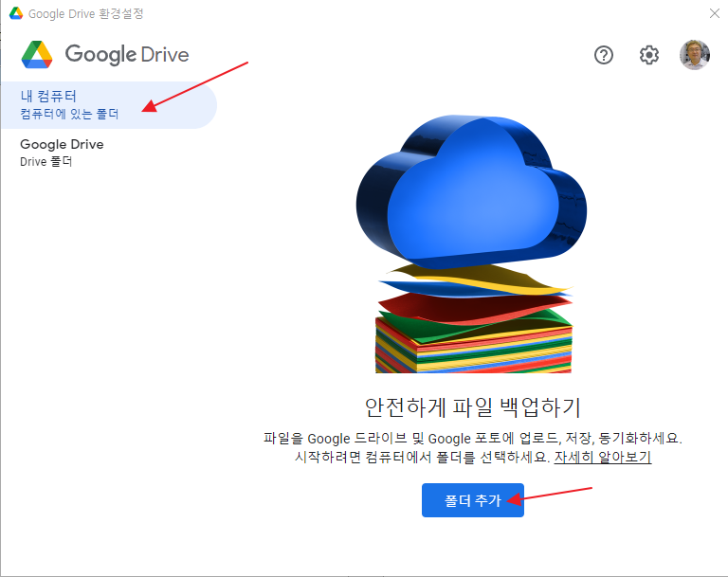Switch to Google Drive folder tab
728x577 pixels.
109,153
